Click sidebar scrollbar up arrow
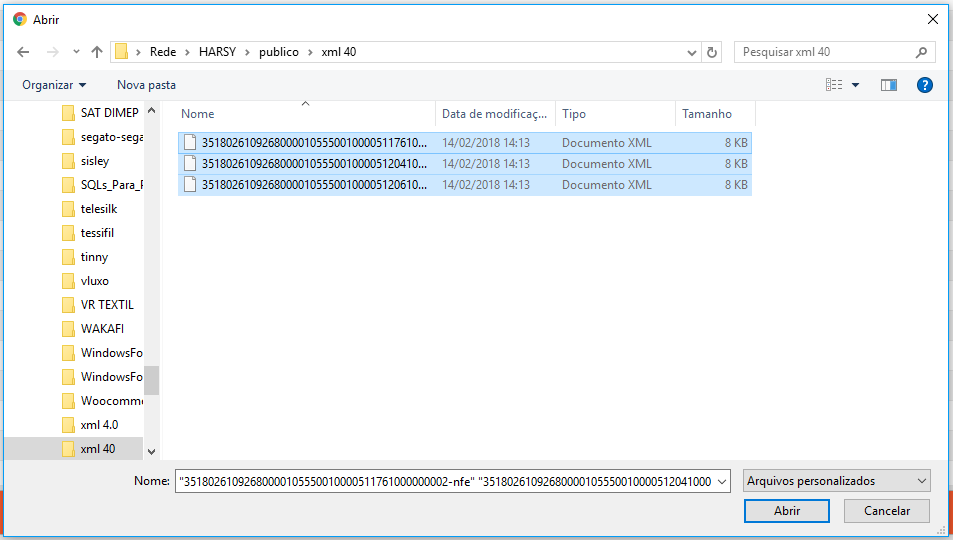 (x=151, y=110)
